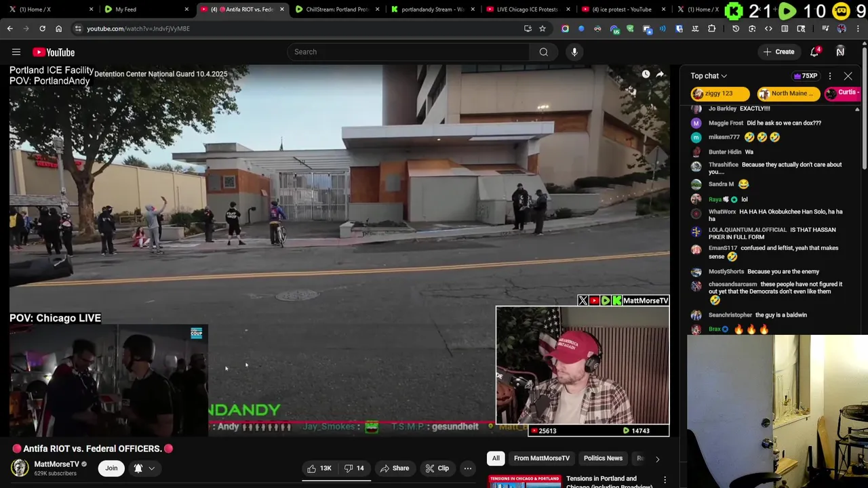Open media control toolbar icon

(x=825, y=28)
